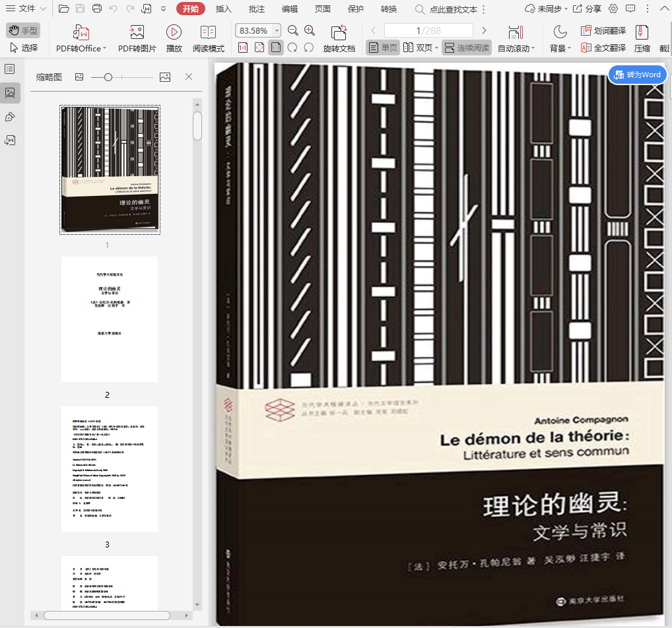Click the 播放 slideshow play icon
672x628 pixels.
(x=174, y=32)
